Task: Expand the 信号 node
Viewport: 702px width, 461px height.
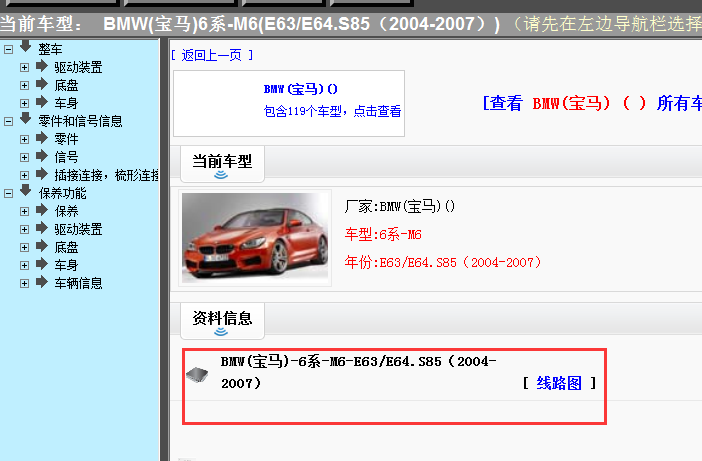Action: [x=24, y=158]
